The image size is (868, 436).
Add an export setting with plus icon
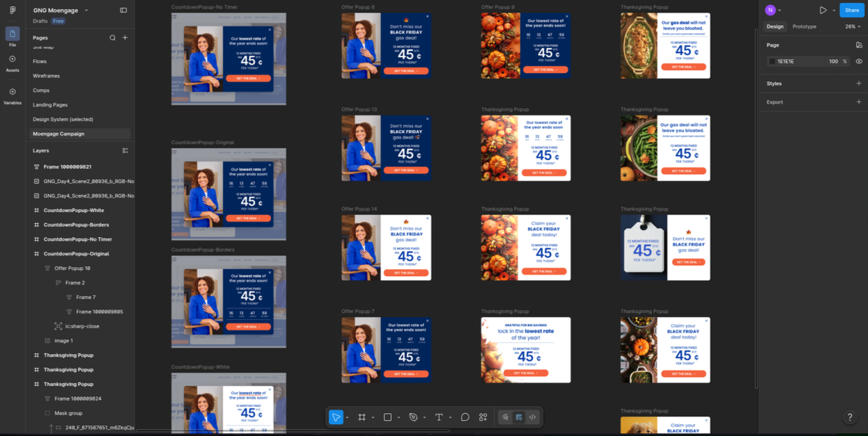[x=859, y=102]
